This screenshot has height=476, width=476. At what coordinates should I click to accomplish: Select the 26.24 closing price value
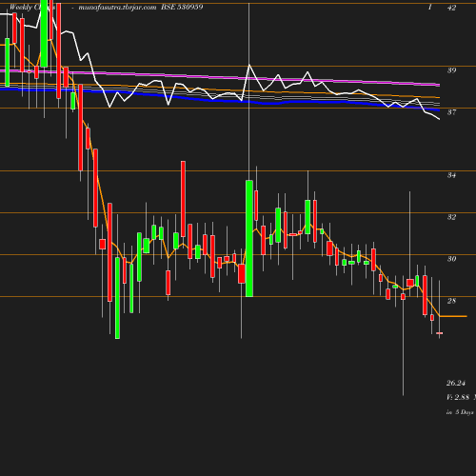tap(456, 383)
